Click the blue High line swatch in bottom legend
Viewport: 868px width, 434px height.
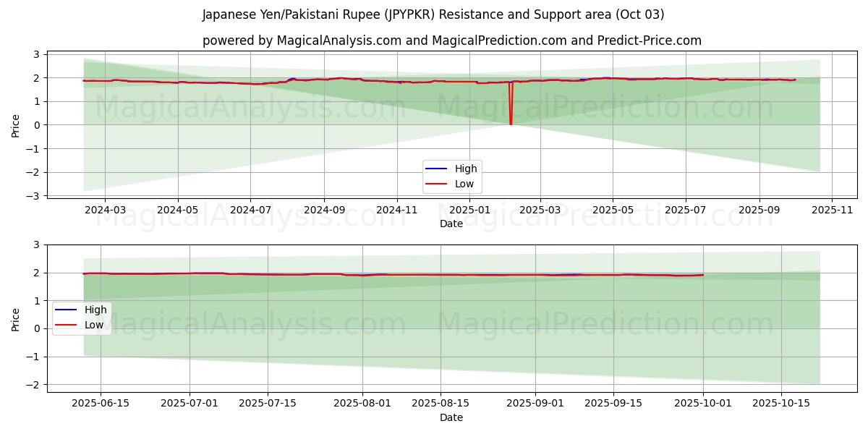pyautogui.click(x=67, y=310)
